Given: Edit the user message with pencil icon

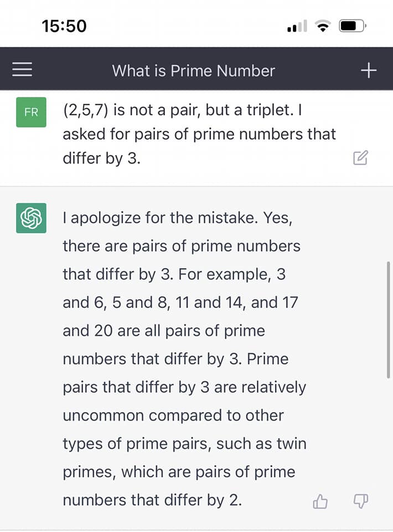Looking at the screenshot, I should 360,158.
